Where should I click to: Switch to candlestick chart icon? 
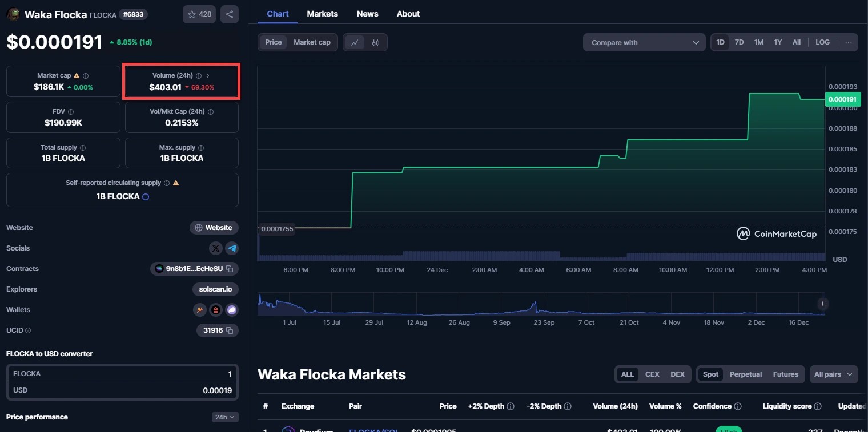376,42
